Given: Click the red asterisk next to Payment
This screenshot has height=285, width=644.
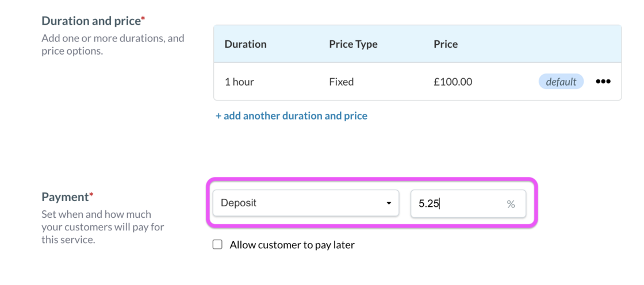Looking at the screenshot, I should [90, 195].
